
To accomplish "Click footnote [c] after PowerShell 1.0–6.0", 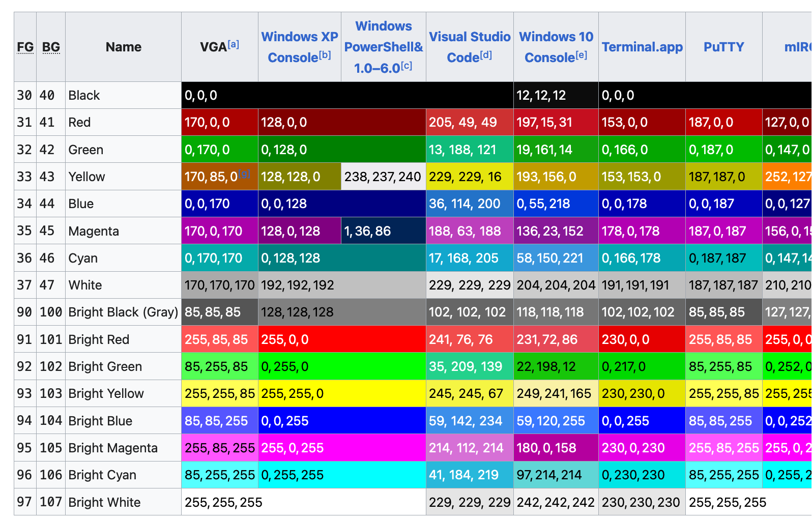I will (x=407, y=66).
